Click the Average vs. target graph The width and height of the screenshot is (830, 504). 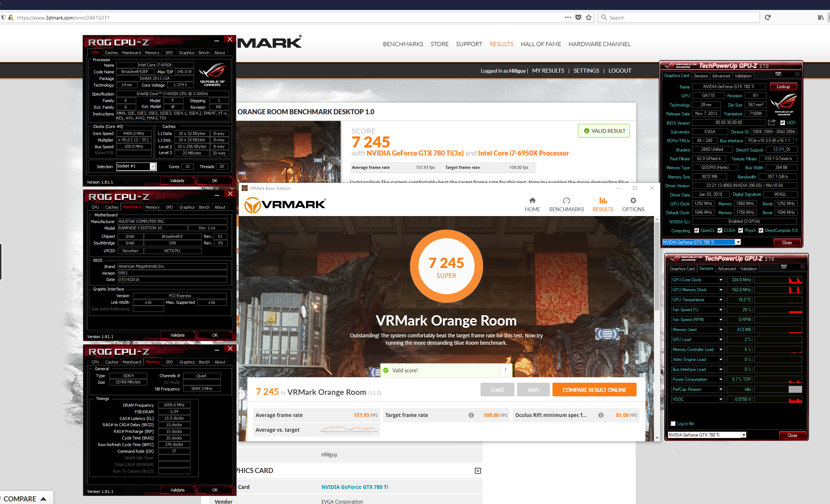pos(348,429)
